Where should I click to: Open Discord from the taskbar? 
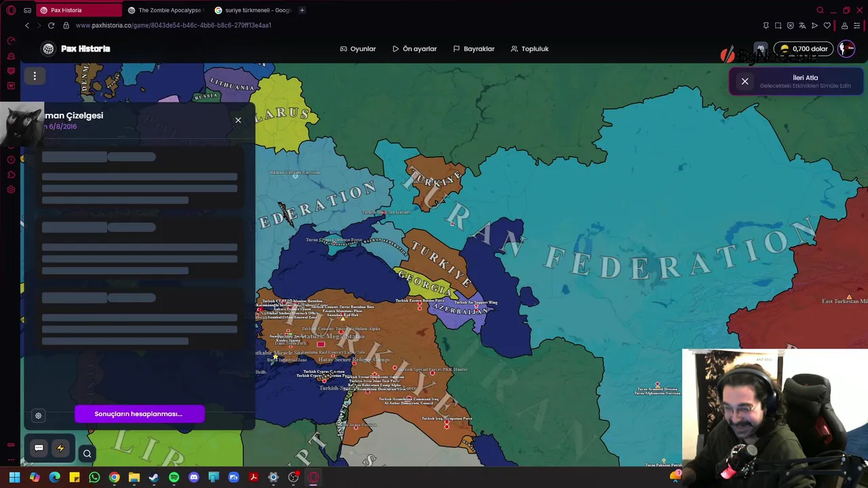click(x=194, y=477)
